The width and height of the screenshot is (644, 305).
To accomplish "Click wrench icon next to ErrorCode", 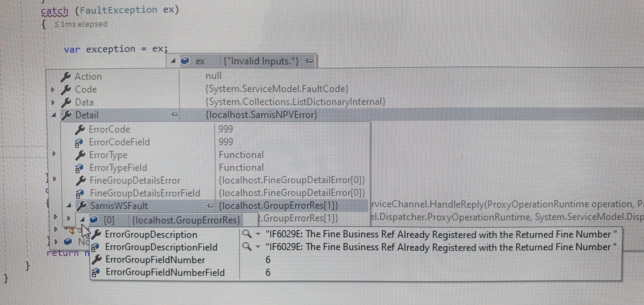I will (80, 130).
